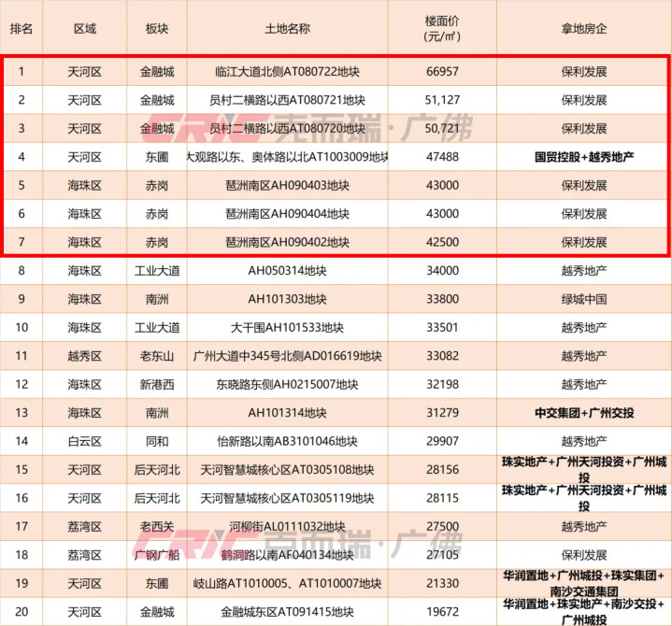Select the cell 员村二横路以西AT080721地块
672x626 pixels.
click(287, 100)
